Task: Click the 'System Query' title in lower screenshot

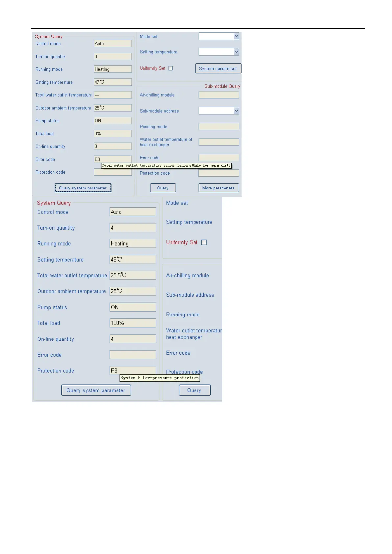Action: pyautogui.click(x=54, y=203)
